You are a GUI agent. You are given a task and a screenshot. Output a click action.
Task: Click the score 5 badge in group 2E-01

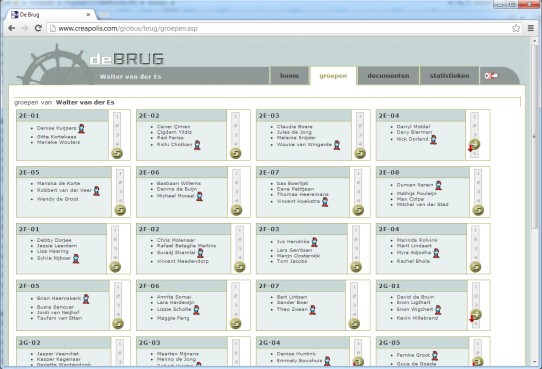pyautogui.click(x=117, y=153)
